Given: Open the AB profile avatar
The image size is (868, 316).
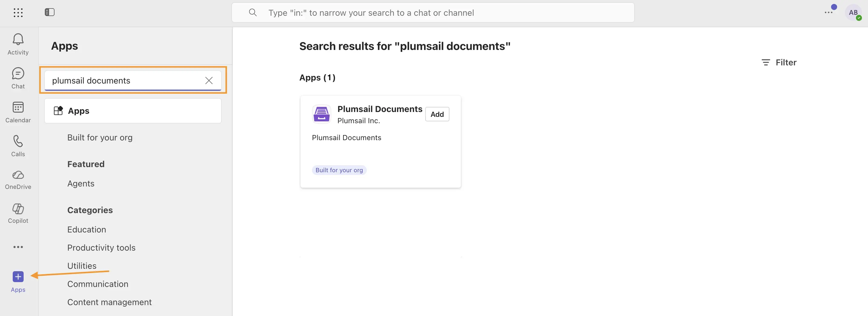Looking at the screenshot, I should [853, 13].
